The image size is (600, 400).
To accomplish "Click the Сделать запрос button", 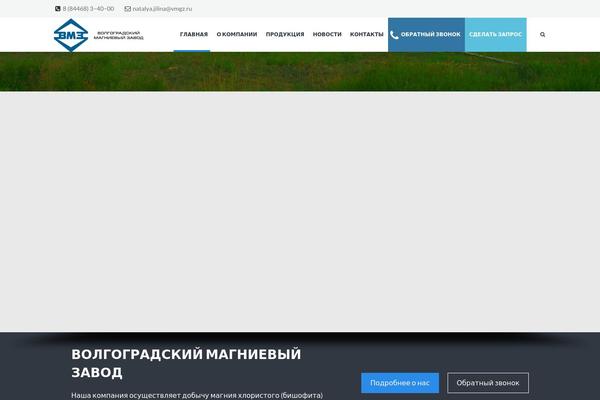I will click(x=496, y=35).
